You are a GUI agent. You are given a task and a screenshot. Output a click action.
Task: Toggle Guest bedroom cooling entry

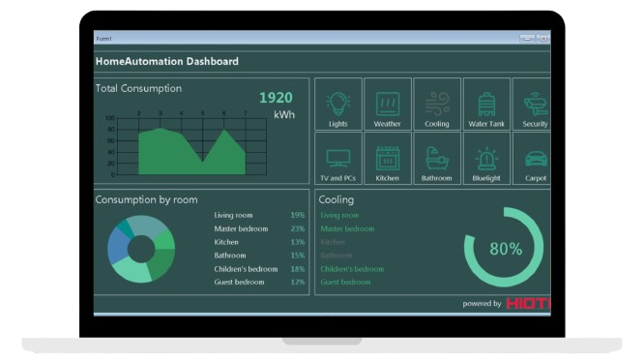coord(345,282)
